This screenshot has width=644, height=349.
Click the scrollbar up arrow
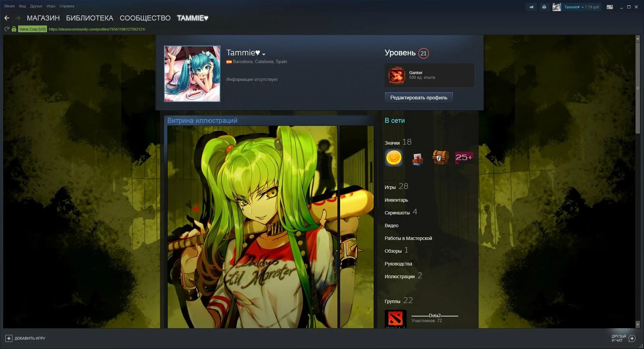coord(638,39)
